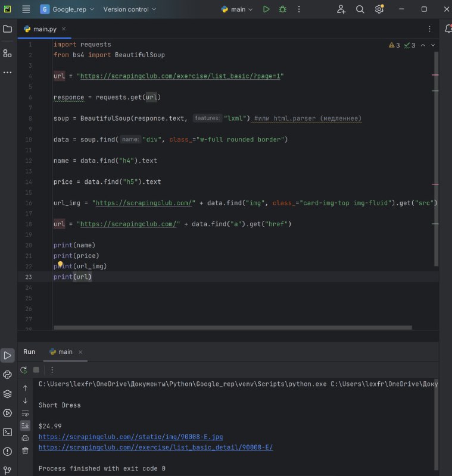Image resolution: width=452 pixels, height=476 pixels.
Task: Open the Version control dropdown
Action: tap(129, 10)
